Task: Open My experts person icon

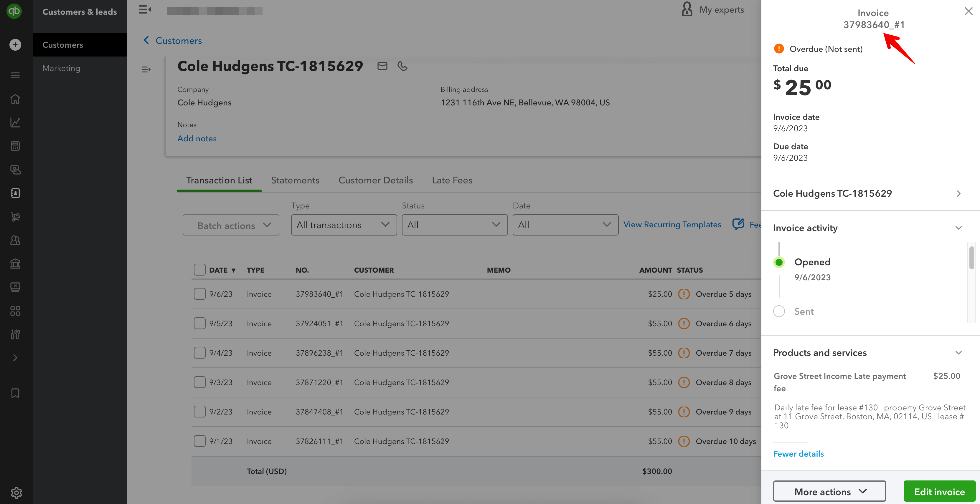Action: click(x=687, y=9)
